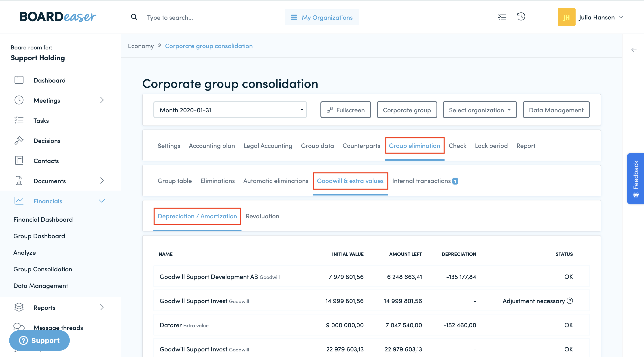Focus the Type to search field
Screen dimensions: 644x357
170,17
